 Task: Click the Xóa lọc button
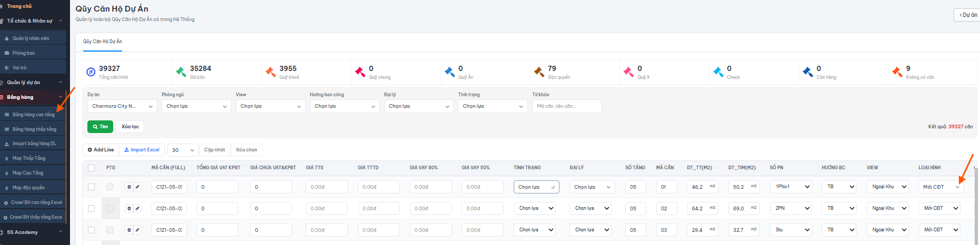point(130,127)
